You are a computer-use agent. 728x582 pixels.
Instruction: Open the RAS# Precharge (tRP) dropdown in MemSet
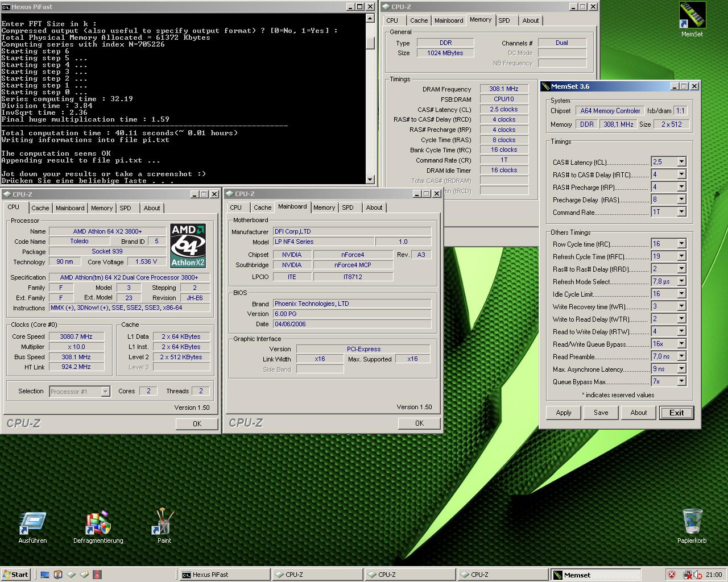pyautogui.click(x=681, y=187)
